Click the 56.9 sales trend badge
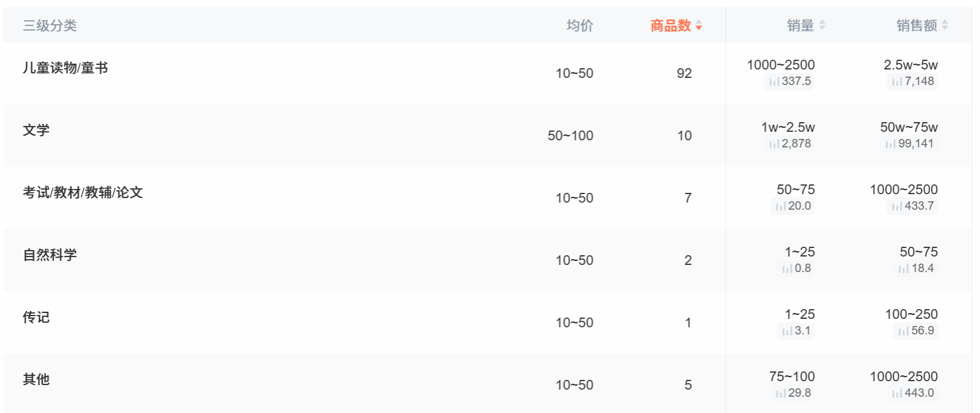Viewport: 980px width, 413px height. coord(916,331)
